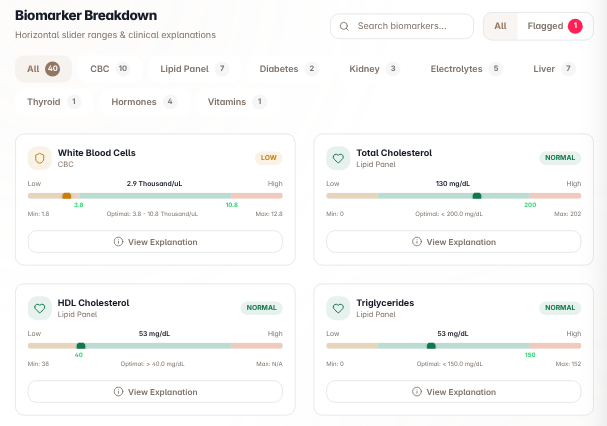
Task: Click the heart icon beside HDL Cholesterol
Action: coord(39,308)
